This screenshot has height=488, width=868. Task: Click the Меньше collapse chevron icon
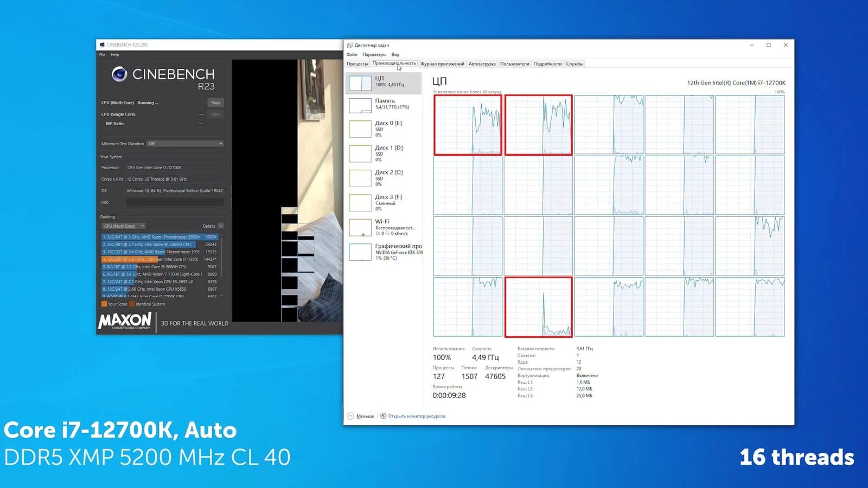[x=350, y=416]
